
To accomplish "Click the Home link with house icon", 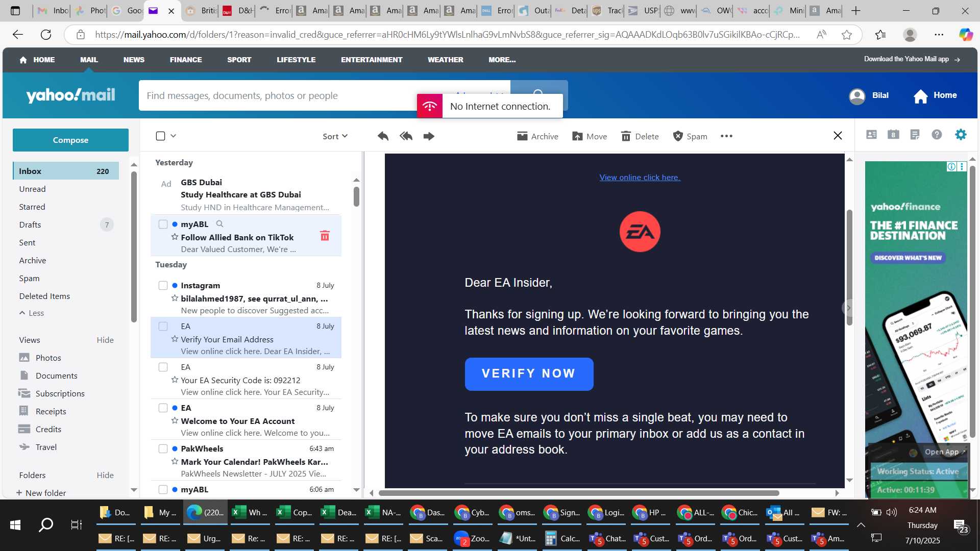I will coord(935,95).
